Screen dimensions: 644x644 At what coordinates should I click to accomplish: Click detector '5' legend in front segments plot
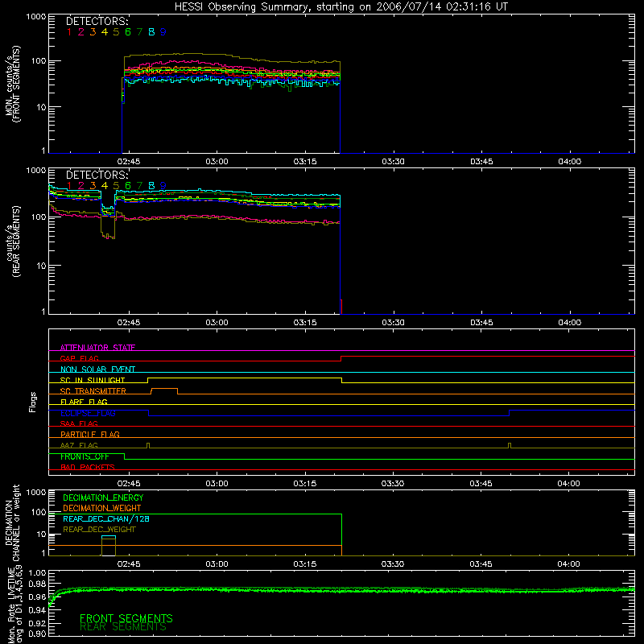click(116, 32)
